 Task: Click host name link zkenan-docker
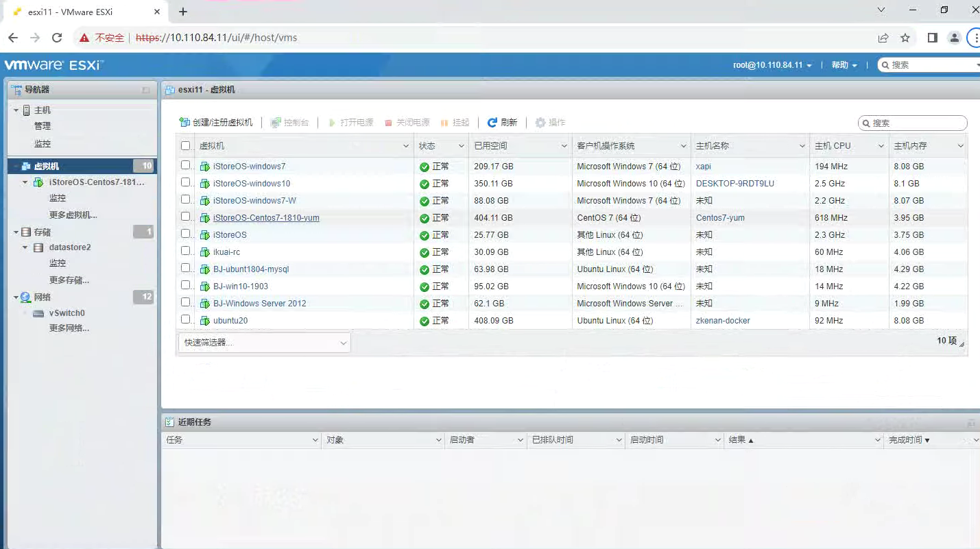tap(724, 321)
